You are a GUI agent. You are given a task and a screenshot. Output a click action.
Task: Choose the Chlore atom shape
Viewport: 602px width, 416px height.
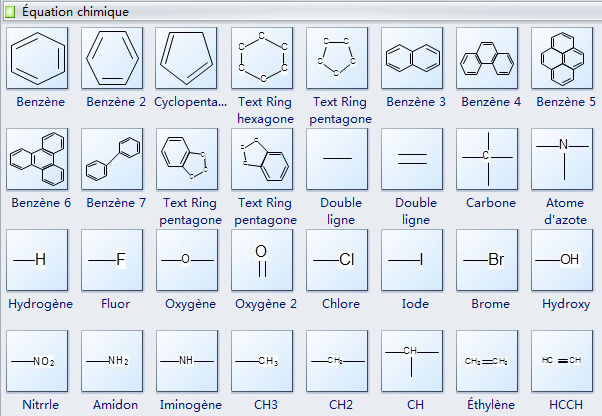tap(337, 260)
